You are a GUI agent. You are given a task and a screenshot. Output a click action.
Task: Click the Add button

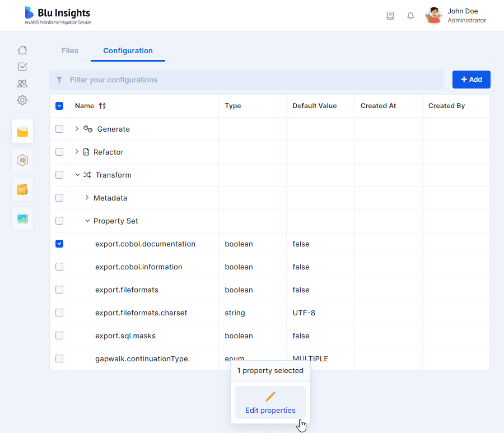click(471, 80)
